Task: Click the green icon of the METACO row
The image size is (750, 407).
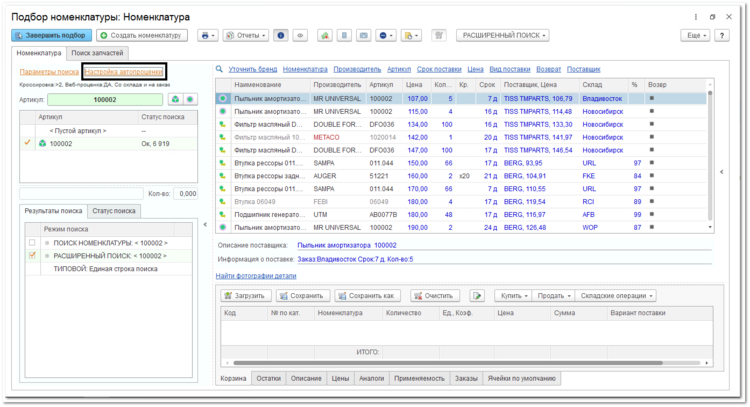Action: (x=222, y=137)
